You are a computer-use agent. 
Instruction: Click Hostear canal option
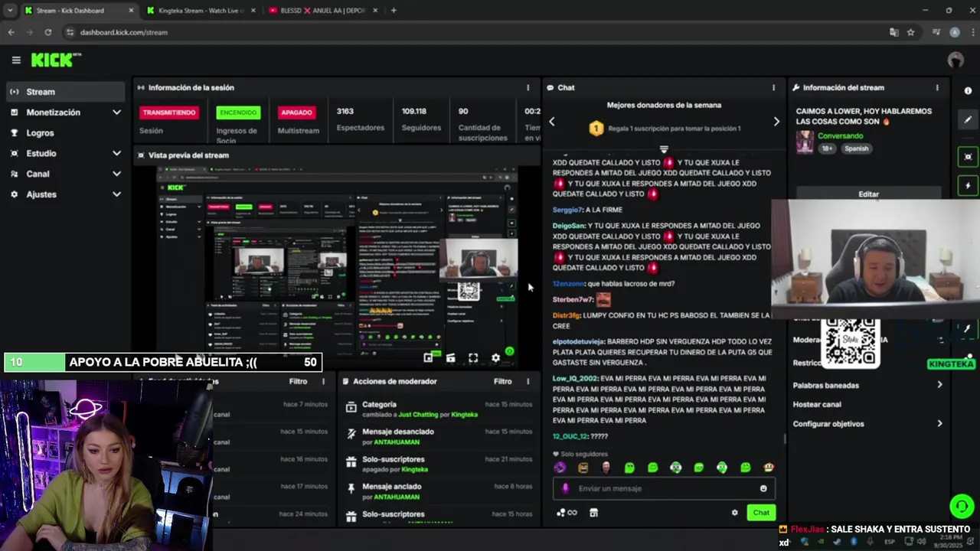(x=817, y=404)
